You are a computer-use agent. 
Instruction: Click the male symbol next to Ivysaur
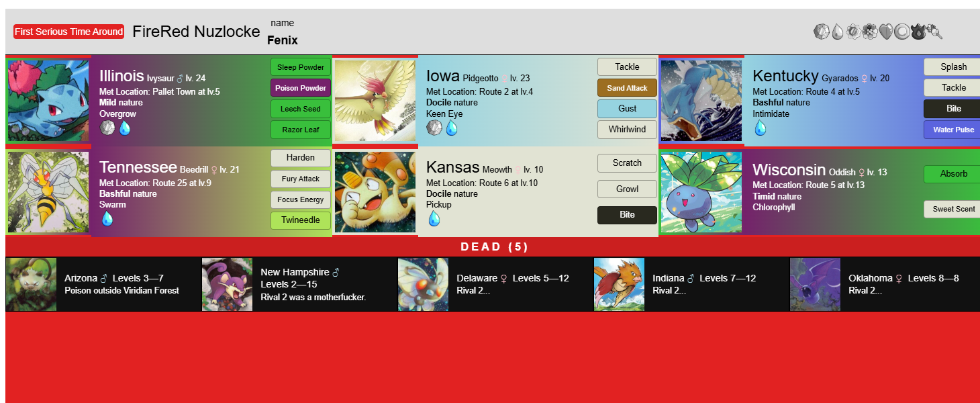(x=180, y=79)
